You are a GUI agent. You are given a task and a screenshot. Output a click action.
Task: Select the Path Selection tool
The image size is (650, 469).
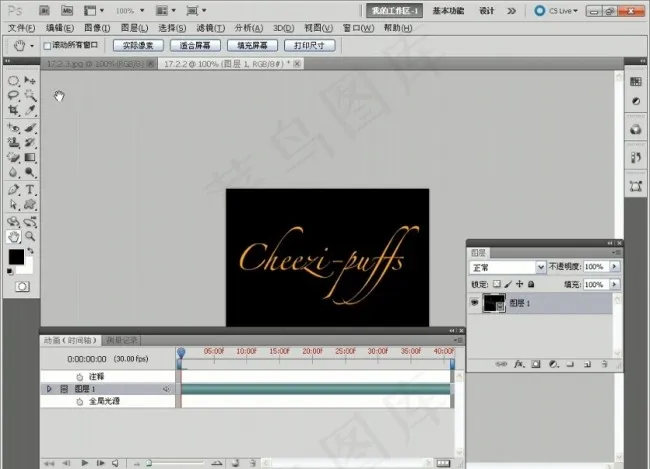click(13, 204)
